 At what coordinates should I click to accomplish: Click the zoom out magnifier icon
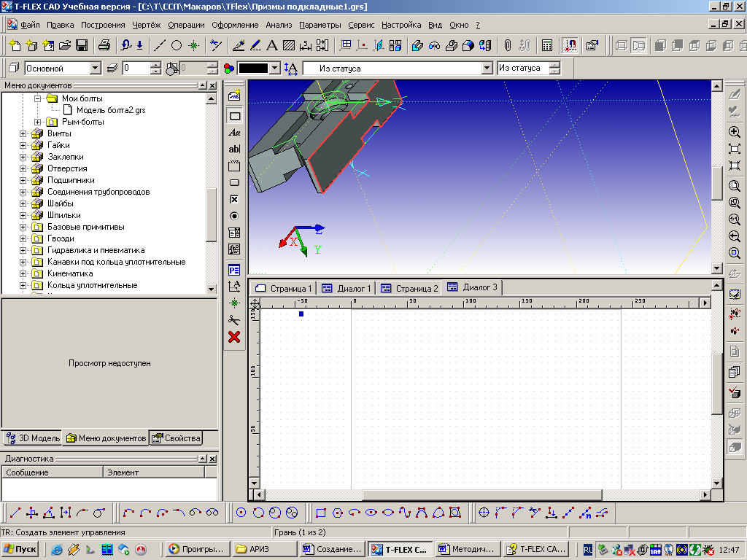pyautogui.click(x=734, y=236)
